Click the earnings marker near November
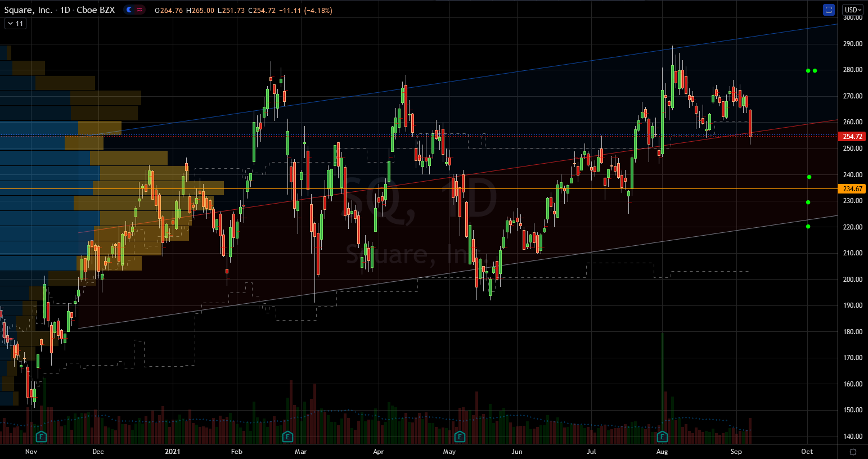Viewport: 868px width, 459px height. 41,437
